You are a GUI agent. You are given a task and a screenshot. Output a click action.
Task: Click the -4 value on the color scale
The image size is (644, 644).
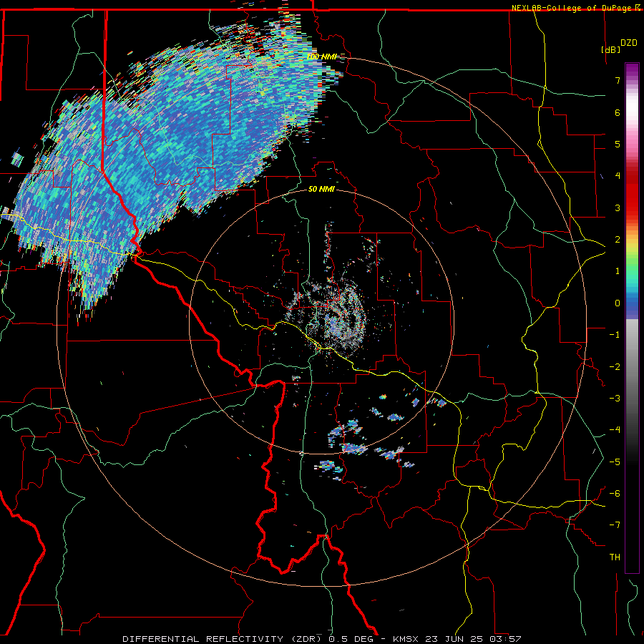click(x=615, y=430)
